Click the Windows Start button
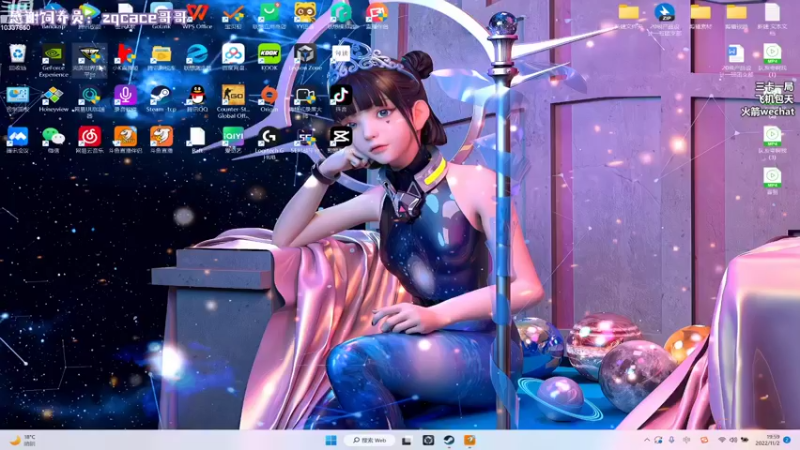 click(x=331, y=440)
